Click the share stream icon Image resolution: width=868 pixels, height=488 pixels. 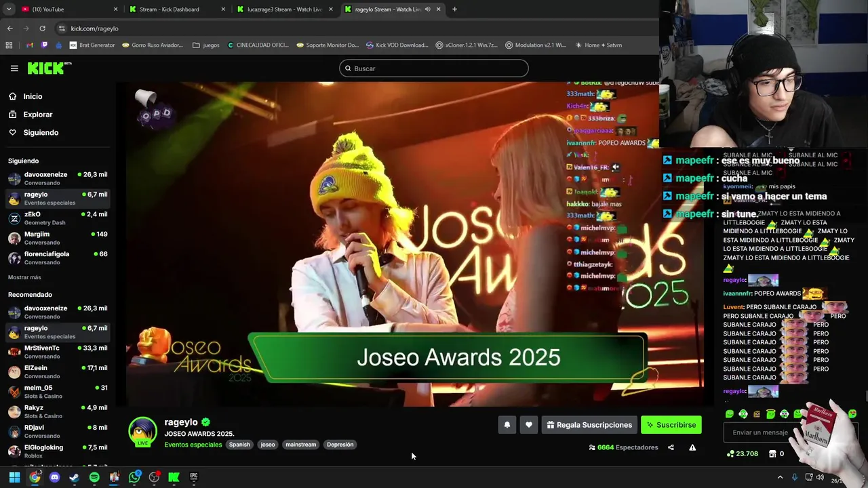[x=671, y=447]
